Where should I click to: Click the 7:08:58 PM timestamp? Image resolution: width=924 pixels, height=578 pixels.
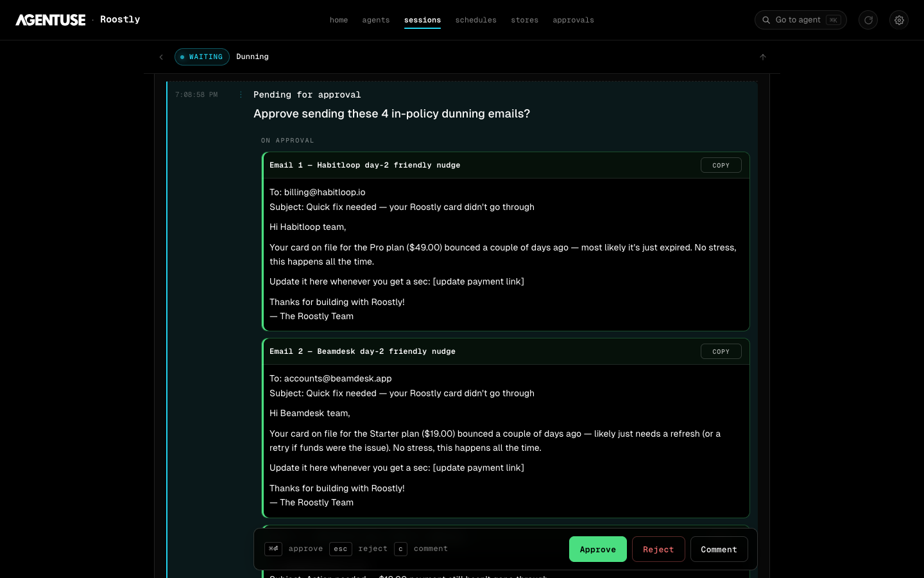196,94
